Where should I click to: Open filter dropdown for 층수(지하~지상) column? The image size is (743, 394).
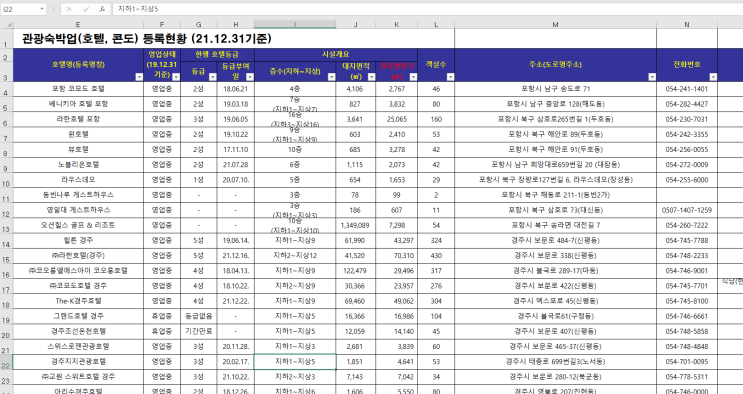coord(331,77)
